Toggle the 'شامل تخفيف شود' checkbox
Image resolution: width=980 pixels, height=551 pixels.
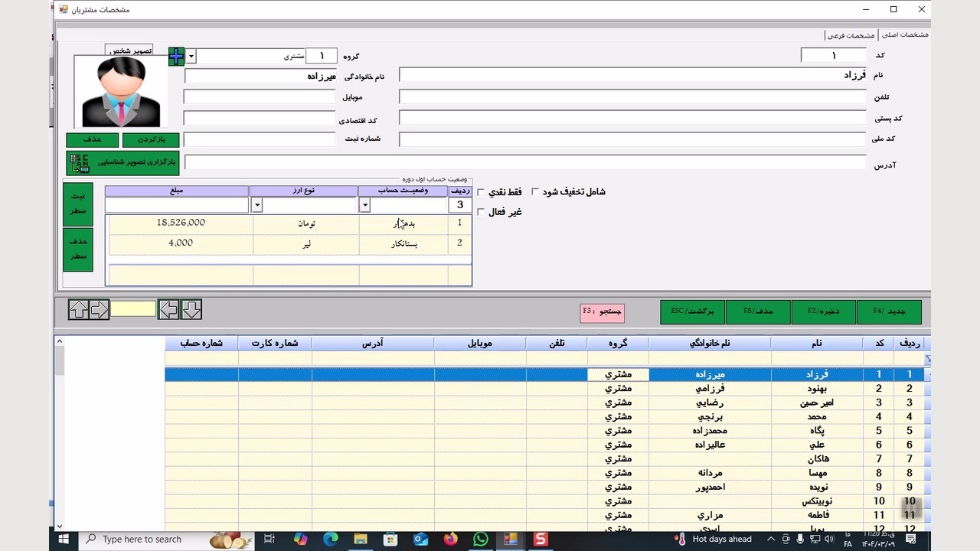535,192
